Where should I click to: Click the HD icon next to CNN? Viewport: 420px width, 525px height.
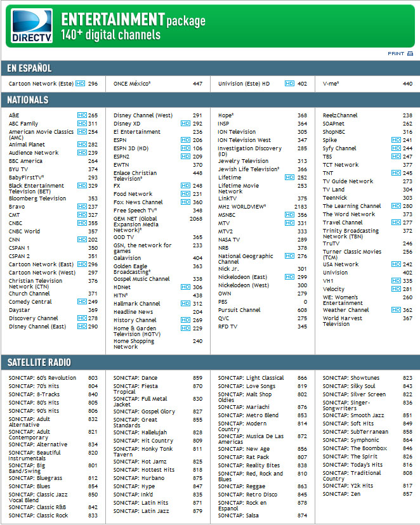pyautogui.click(x=82, y=240)
